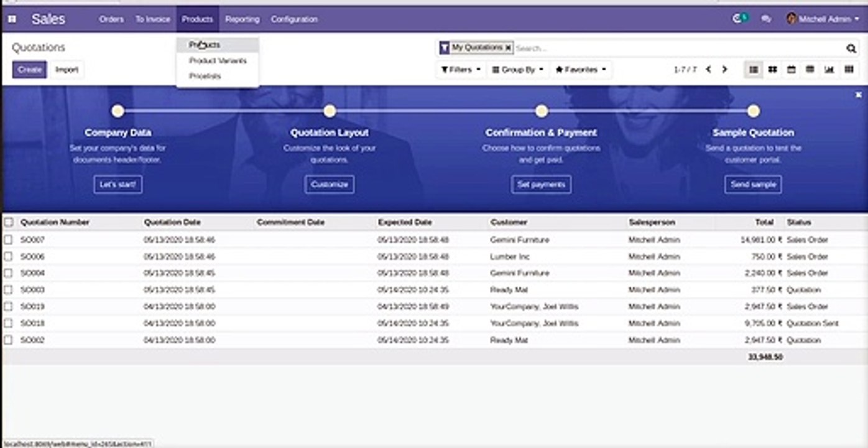Switch to calendar view
Screen dimensions: 868x448
(791, 70)
